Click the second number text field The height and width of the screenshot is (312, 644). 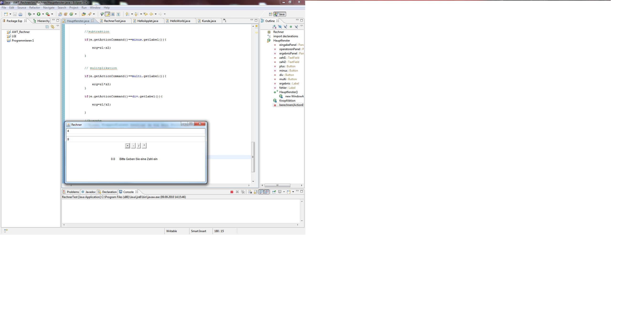coord(136,139)
